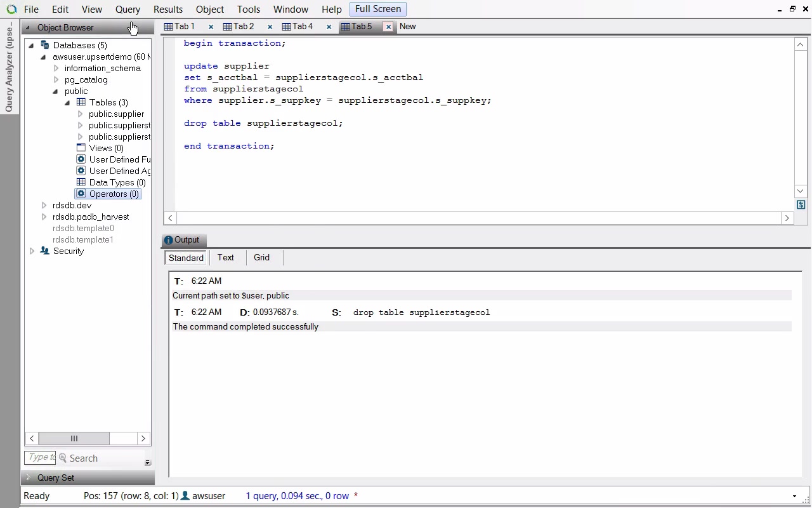
Task: Click the Output info icon
Action: tap(169, 240)
